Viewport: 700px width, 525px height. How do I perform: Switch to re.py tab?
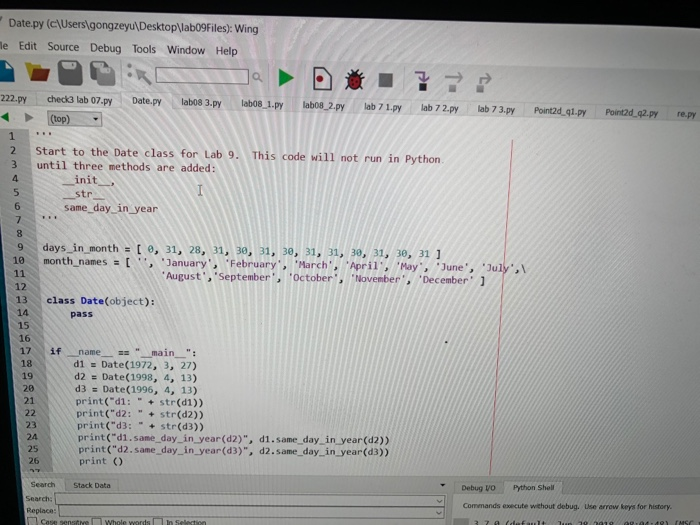(686, 113)
